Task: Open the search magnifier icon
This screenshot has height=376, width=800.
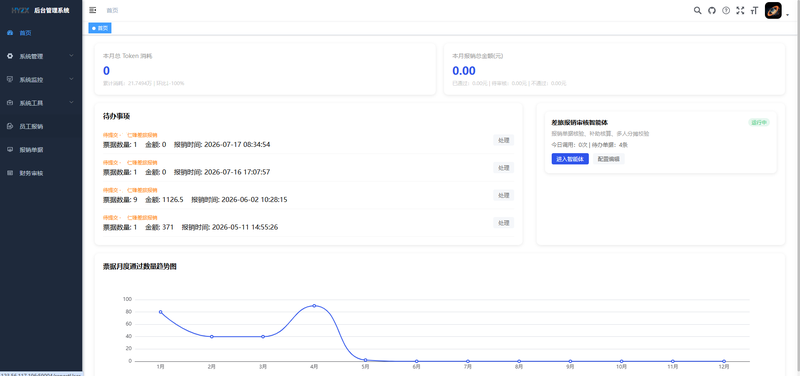Action: click(x=697, y=10)
